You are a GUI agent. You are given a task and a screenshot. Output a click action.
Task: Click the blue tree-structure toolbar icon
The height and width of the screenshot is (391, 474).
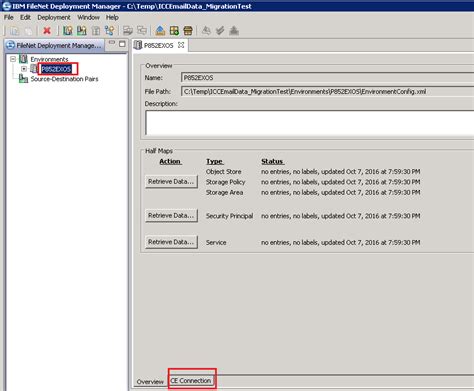click(109, 31)
